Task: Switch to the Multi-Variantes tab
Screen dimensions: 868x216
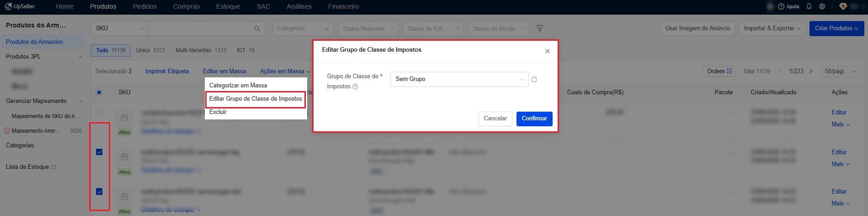Action: (x=201, y=50)
